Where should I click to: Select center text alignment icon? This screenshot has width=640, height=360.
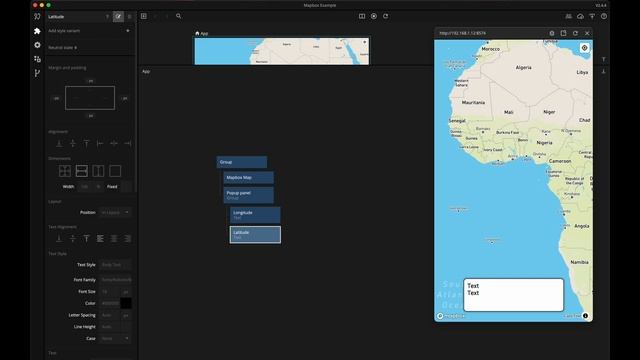pos(114,238)
